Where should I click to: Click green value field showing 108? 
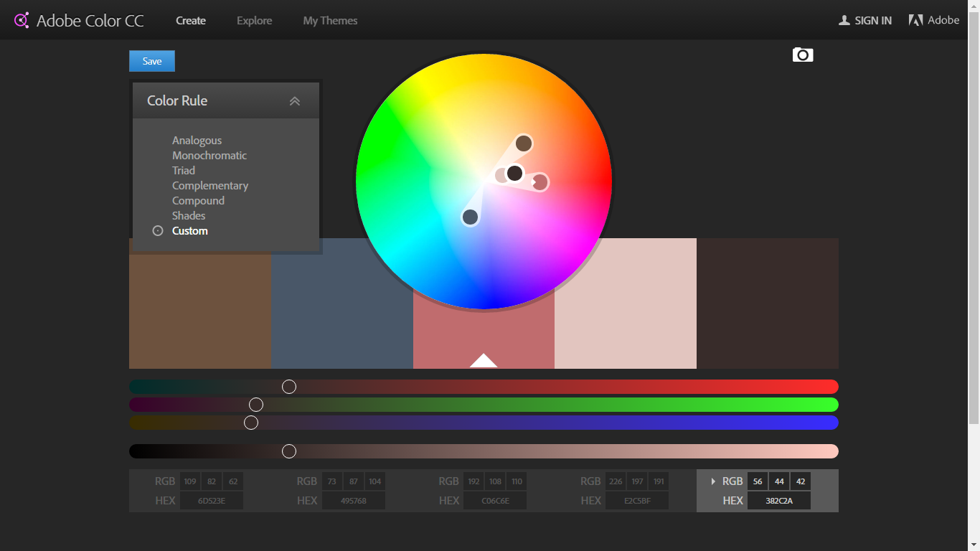[496, 481]
